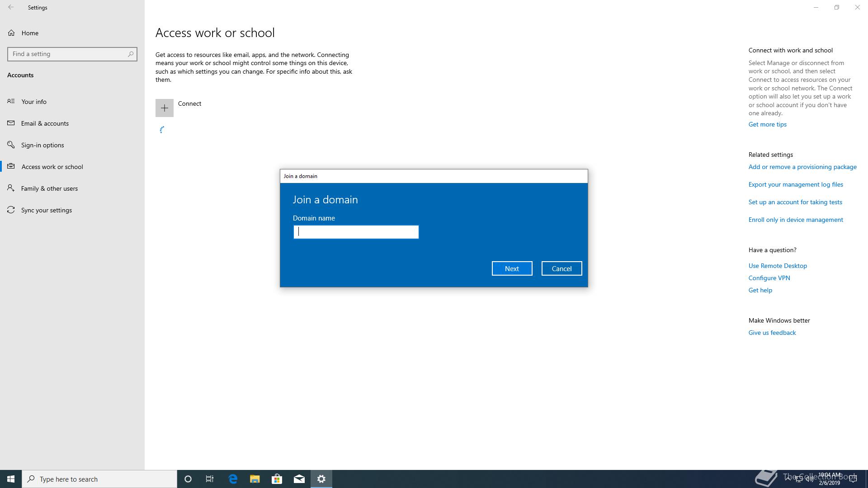The image size is (868, 488).
Task: Open Microsoft Store taskbar icon
Action: click(277, 479)
